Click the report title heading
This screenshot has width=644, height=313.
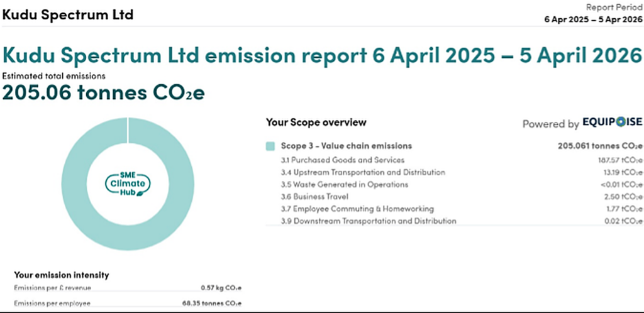pyautogui.click(x=322, y=55)
